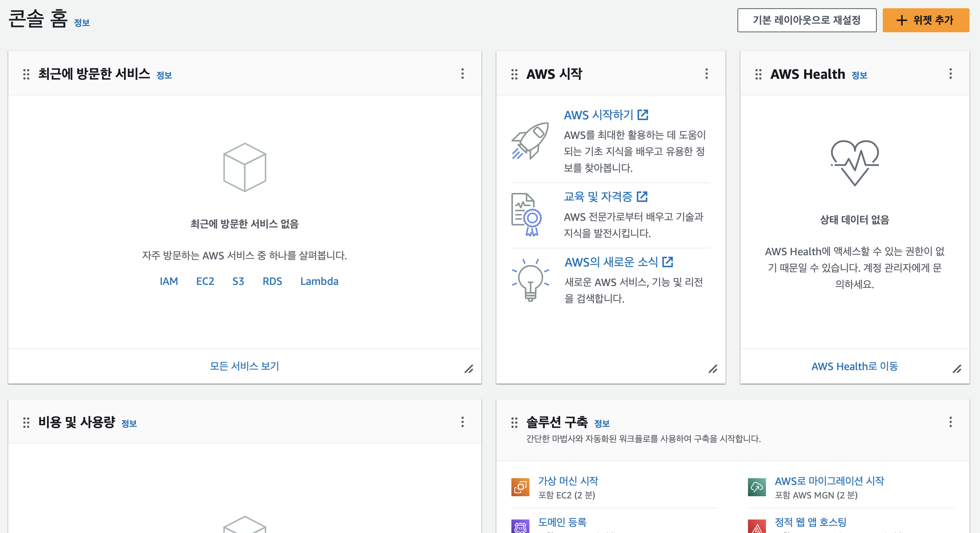The width and height of the screenshot is (980, 533).
Task: Go to the IAM service link
Action: (169, 282)
